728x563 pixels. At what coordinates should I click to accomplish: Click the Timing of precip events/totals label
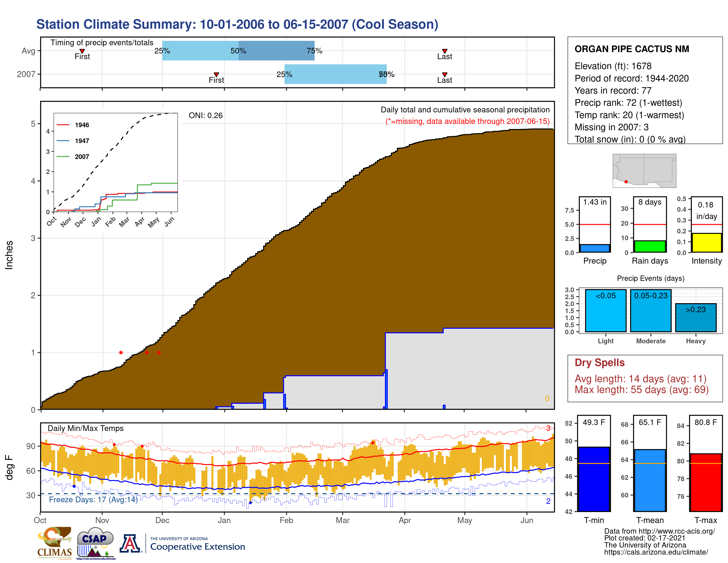click(102, 43)
